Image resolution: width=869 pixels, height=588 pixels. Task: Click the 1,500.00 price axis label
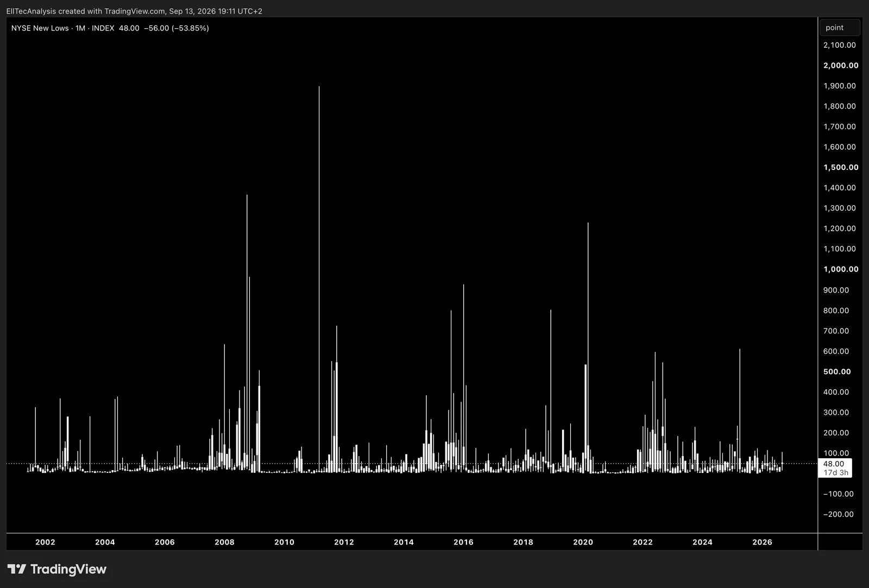pos(841,167)
